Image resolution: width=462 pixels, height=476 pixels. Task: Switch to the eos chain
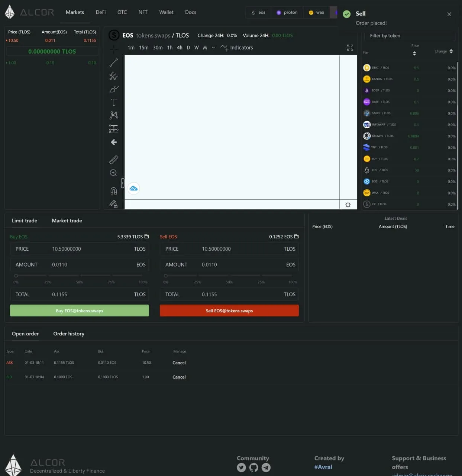click(258, 12)
